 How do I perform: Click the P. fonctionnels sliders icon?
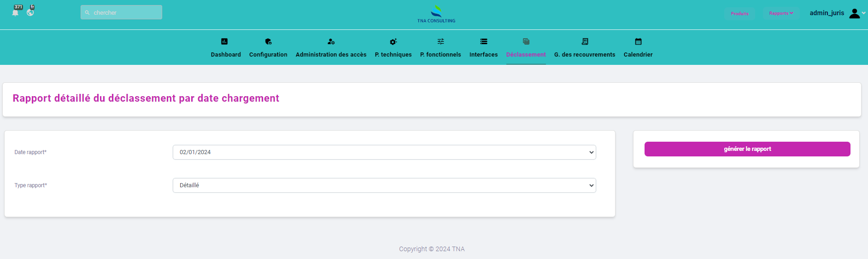(x=440, y=41)
